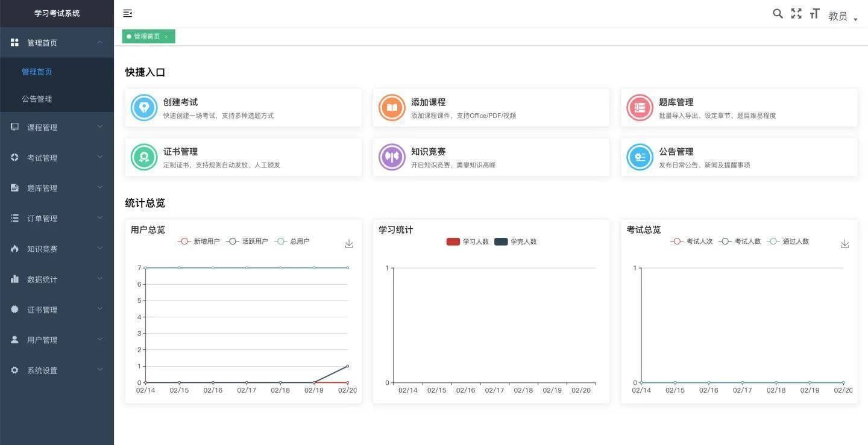868x445 pixels.
Task: Select 公告管理 sidebar submenu item
Action: pyautogui.click(x=57, y=99)
